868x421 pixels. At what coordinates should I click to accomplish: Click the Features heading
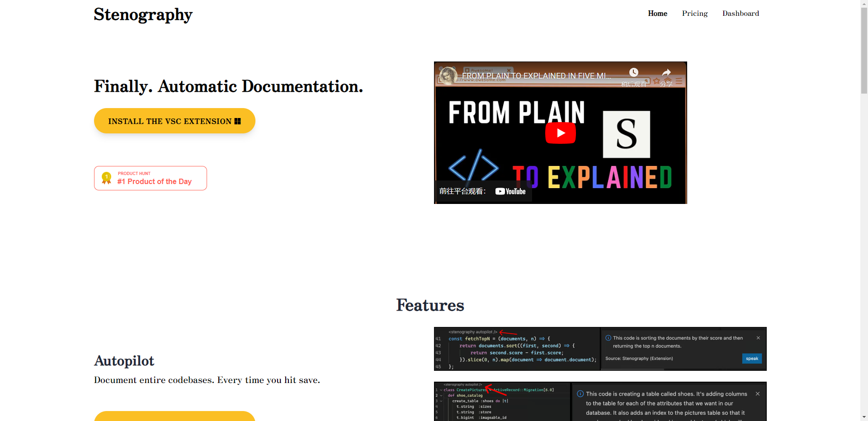pyautogui.click(x=430, y=305)
